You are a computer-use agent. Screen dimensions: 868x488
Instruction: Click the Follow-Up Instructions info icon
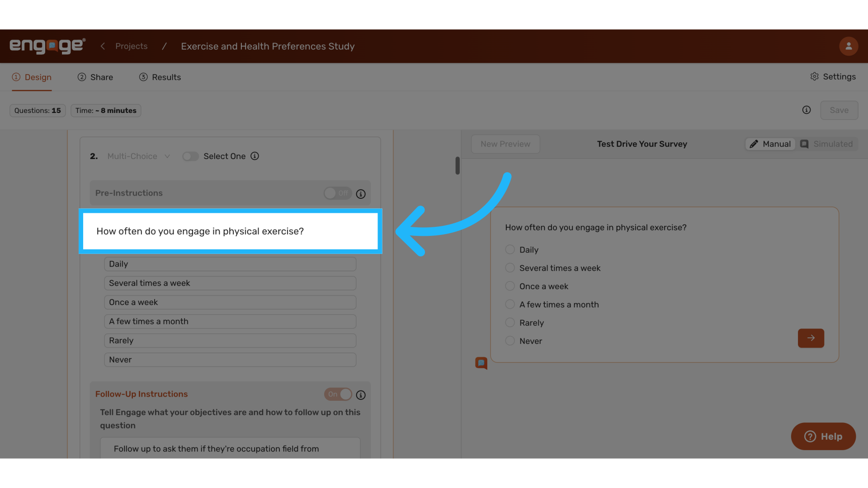tap(361, 395)
